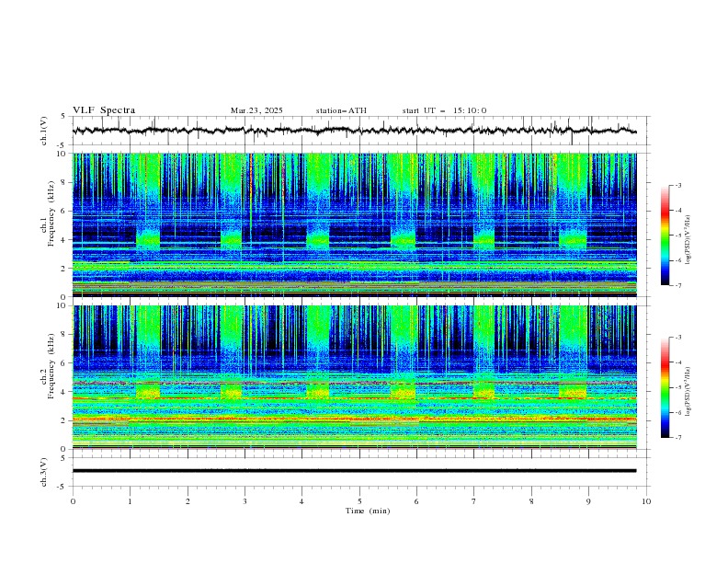Click the "ch.1(V)" waveform axis label
The image size is (728, 563).
[x=44, y=131]
